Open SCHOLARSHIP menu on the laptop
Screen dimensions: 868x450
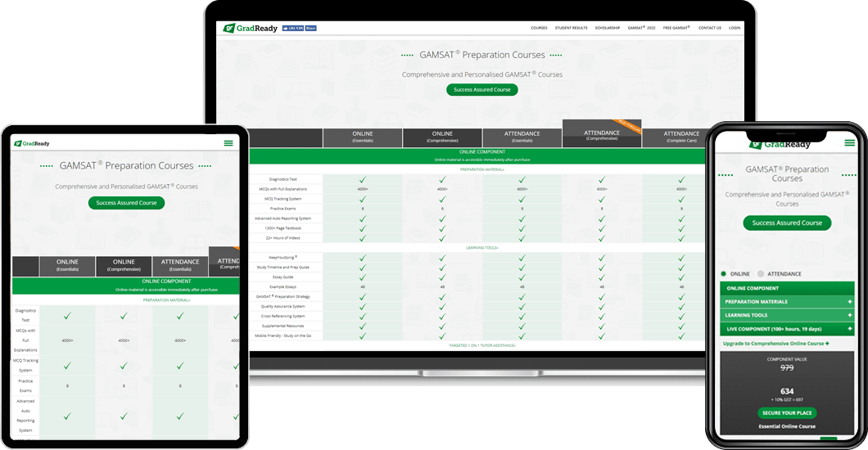608,28
